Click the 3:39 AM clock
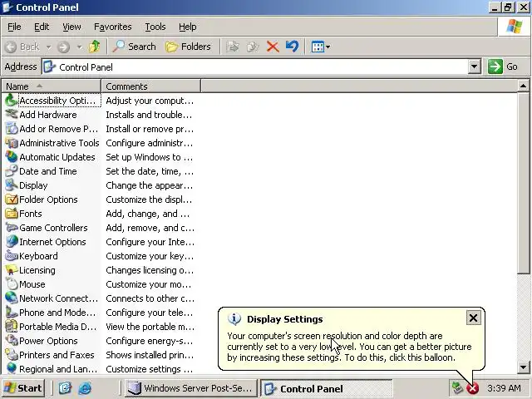The image size is (532, 399). coord(504,388)
